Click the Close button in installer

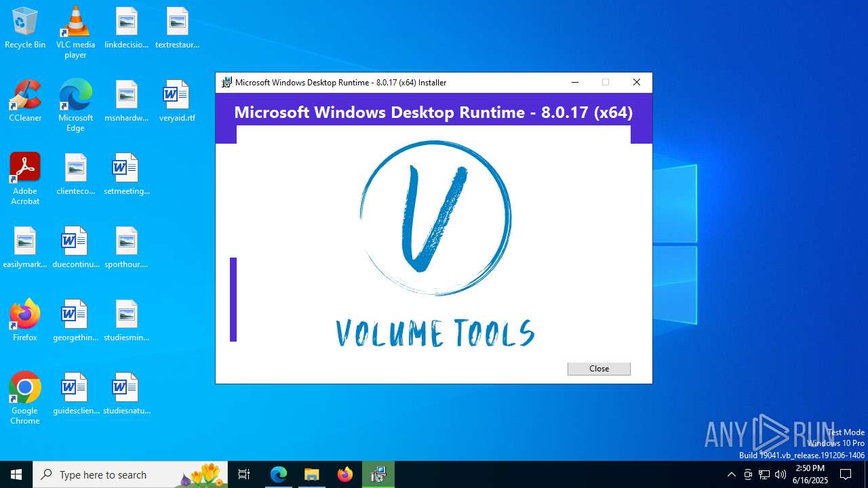(599, 369)
